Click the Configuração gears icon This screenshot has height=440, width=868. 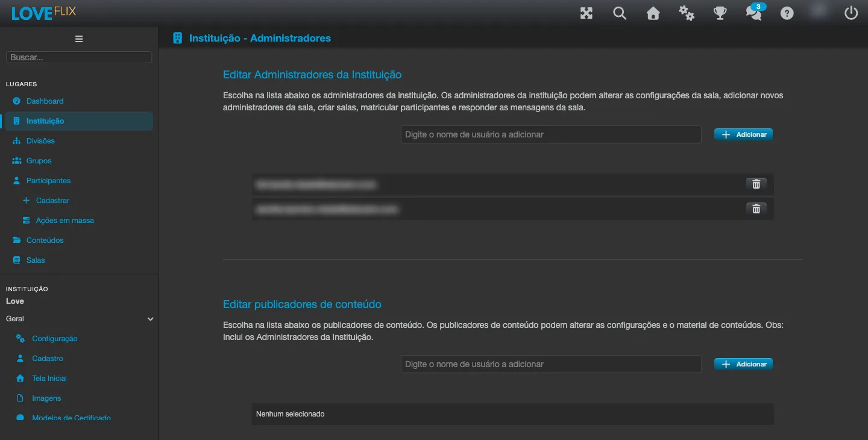click(20, 339)
